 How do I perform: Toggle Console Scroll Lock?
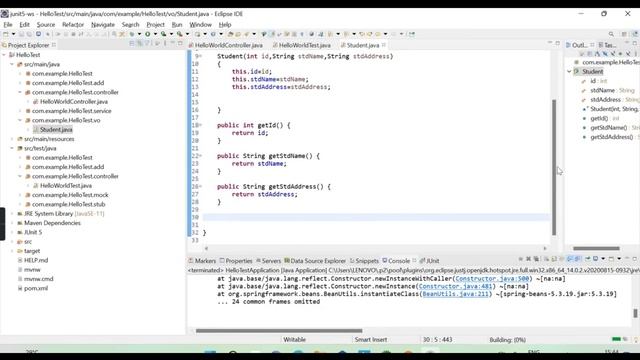click(x=554, y=259)
